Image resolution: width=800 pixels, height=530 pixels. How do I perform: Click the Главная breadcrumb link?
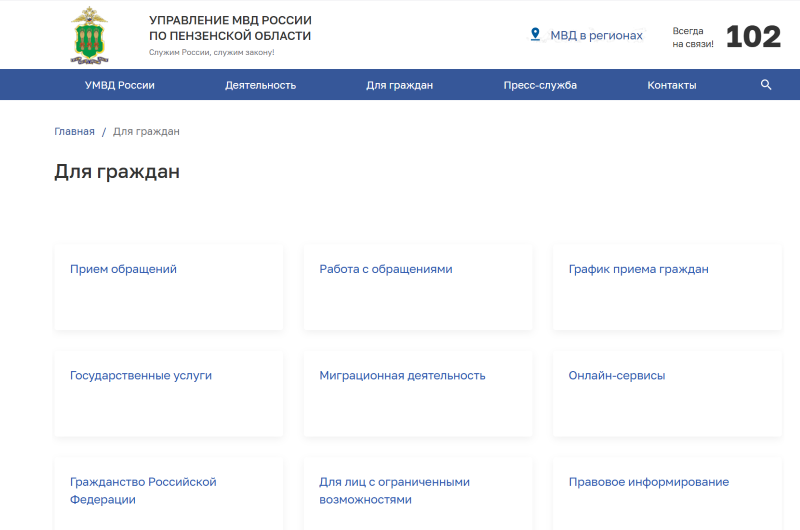[74, 131]
